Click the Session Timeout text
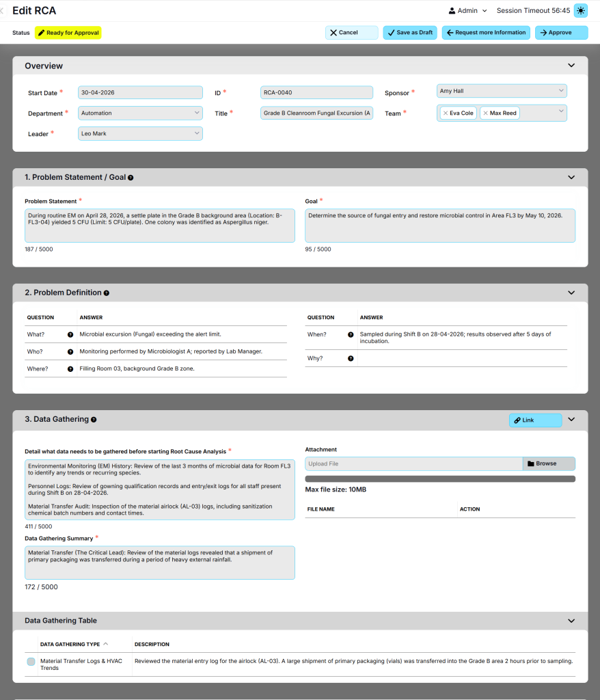 [534, 11]
